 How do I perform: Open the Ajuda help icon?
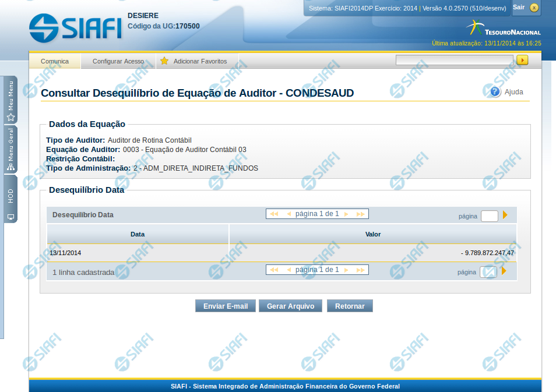(495, 92)
